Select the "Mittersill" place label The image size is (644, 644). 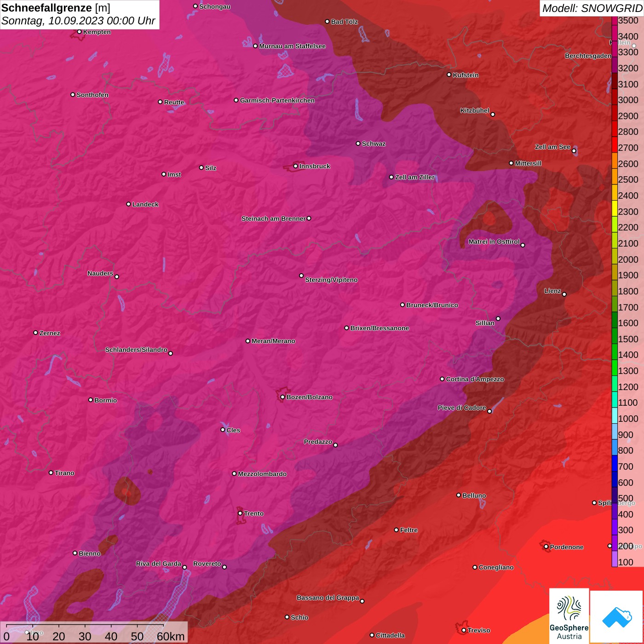[528, 163]
